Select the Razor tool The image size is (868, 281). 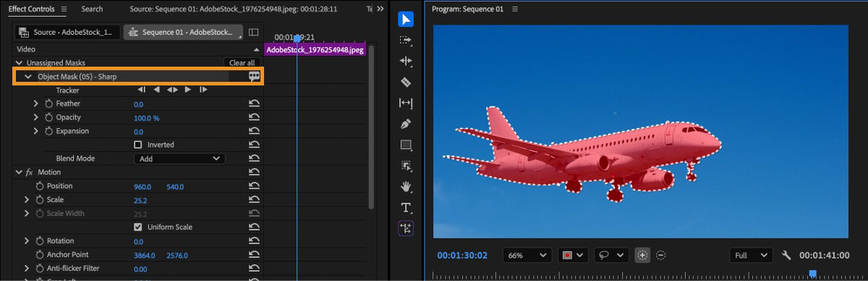[x=406, y=83]
